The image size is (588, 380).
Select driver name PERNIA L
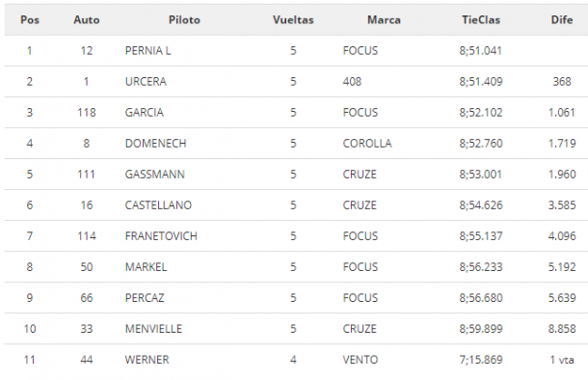point(147,51)
